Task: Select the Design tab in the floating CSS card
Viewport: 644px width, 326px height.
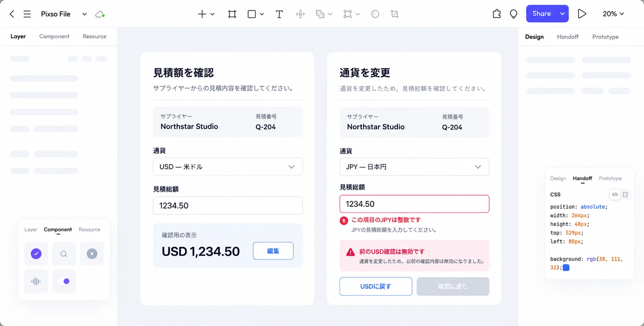Action: click(558, 178)
